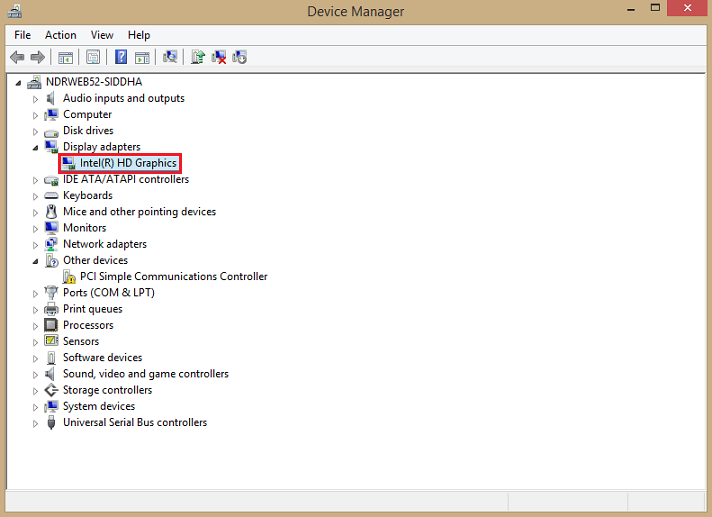Close the Device Manager window
Viewport: 712px width, 517px height.
click(687, 8)
